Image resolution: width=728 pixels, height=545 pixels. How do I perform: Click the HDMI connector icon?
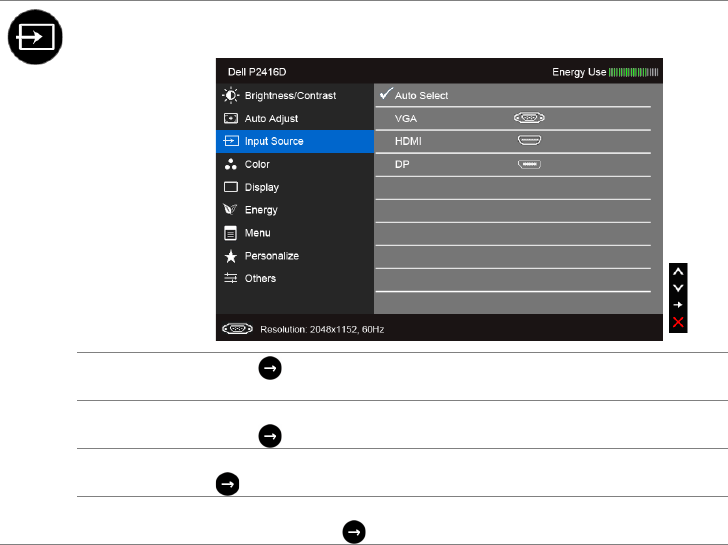point(529,140)
